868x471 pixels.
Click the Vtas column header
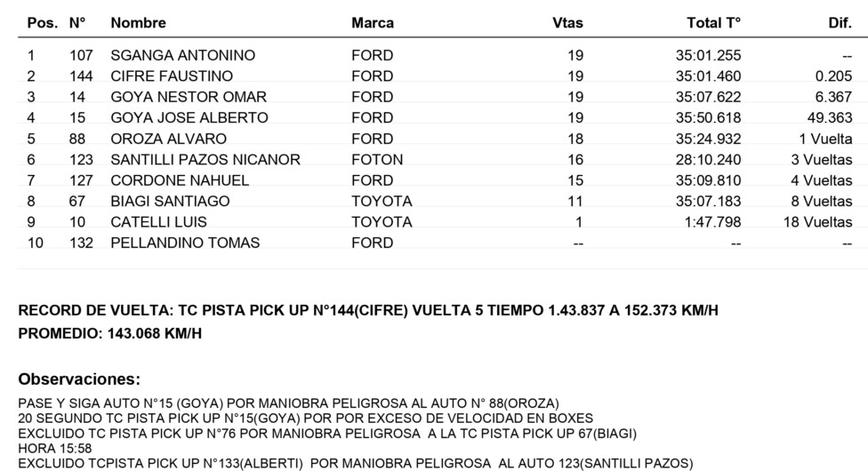(567, 23)
